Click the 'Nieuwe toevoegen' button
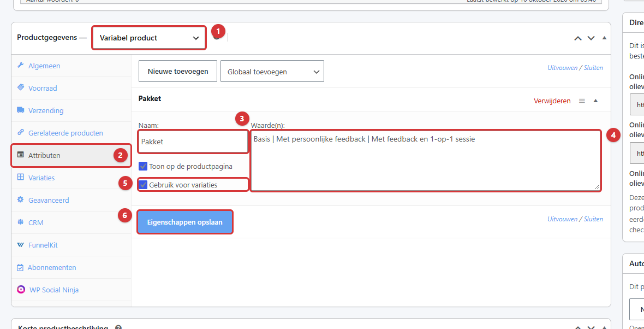 [x=178, y=71]
